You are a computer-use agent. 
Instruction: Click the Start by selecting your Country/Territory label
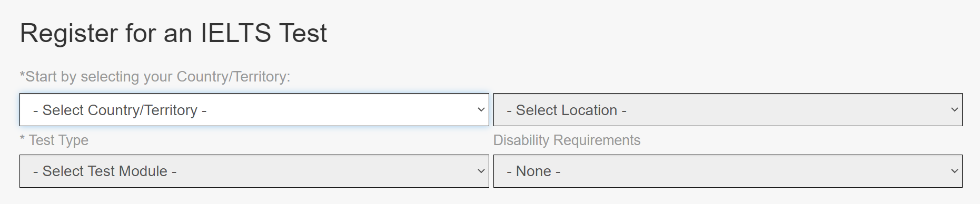click(x=155, y=77)
